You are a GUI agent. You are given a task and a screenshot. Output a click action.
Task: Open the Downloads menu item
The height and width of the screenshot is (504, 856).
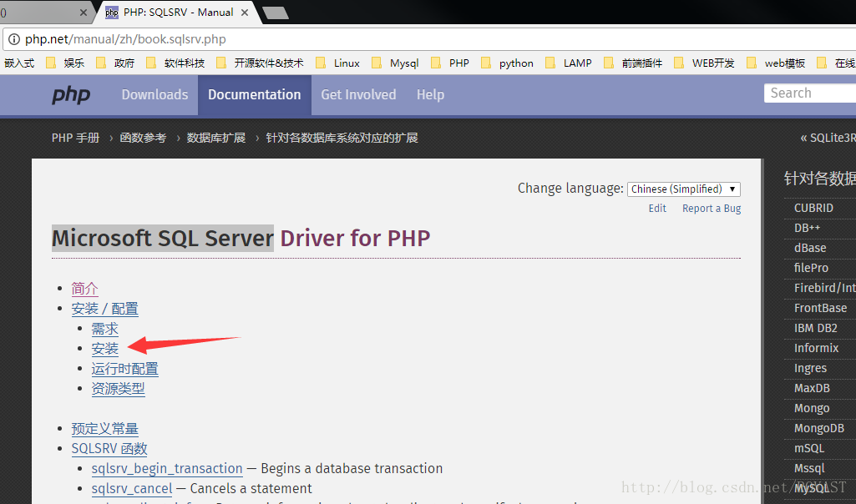tap(154, 95)
